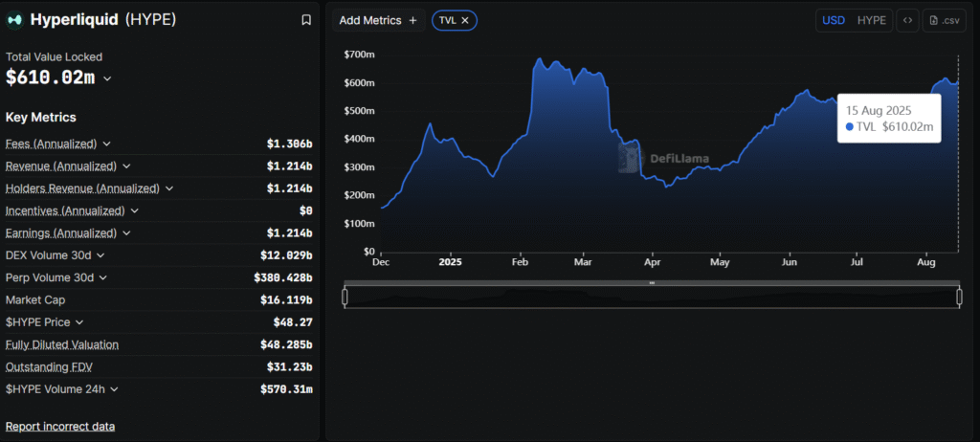Screen dimensions: 980x442
Task: Expand Earnings (Annualized) details
Action: (127, 233)
